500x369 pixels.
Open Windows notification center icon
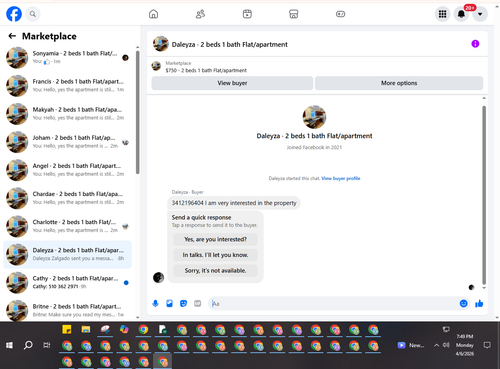tap(487, 345)
